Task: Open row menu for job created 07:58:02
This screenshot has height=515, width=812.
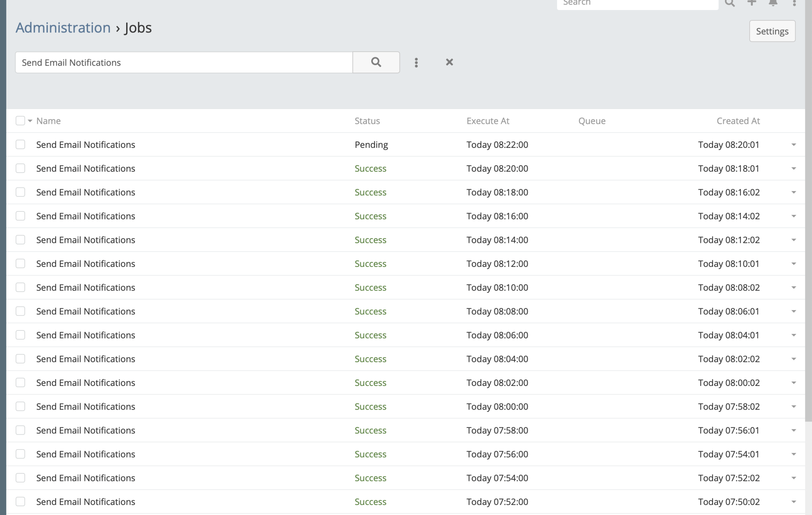Action: [x=794, y=407]
